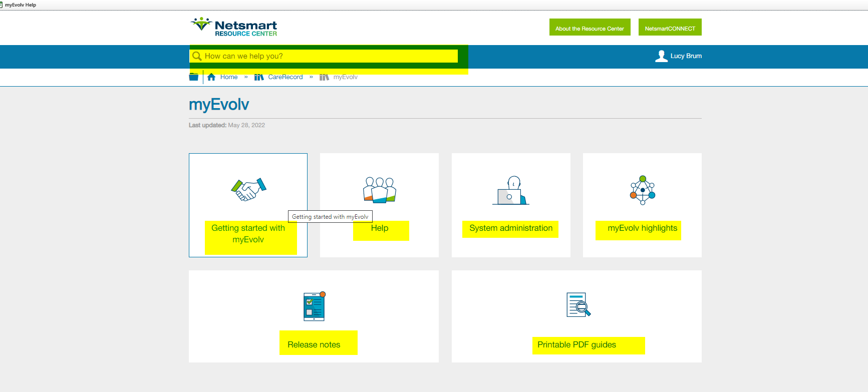868x392 pixels.
Task: Click the 'Last updated: May 28, 2022' text
Action: [227, 125]
